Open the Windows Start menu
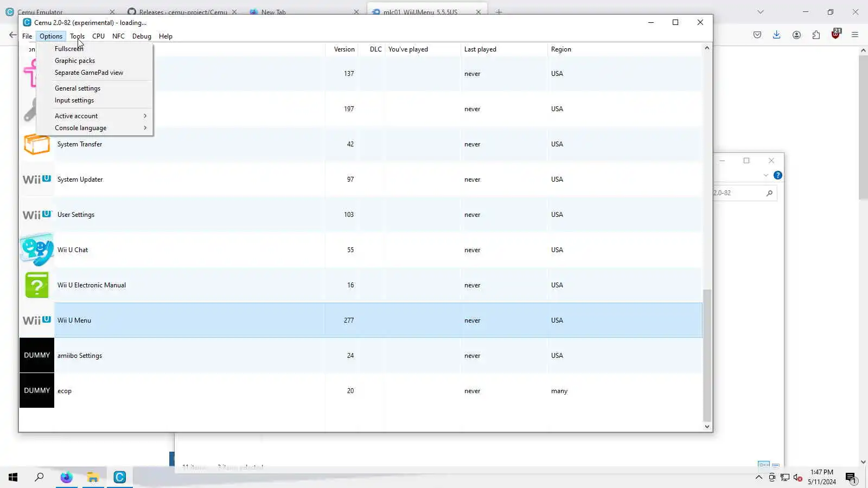 pyautogui.click(x=13, y=477)
